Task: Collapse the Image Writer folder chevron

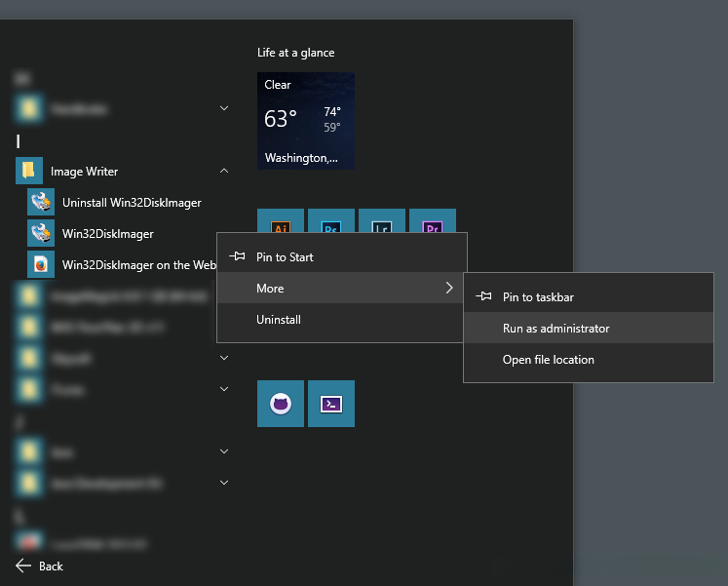Action: 224,172
